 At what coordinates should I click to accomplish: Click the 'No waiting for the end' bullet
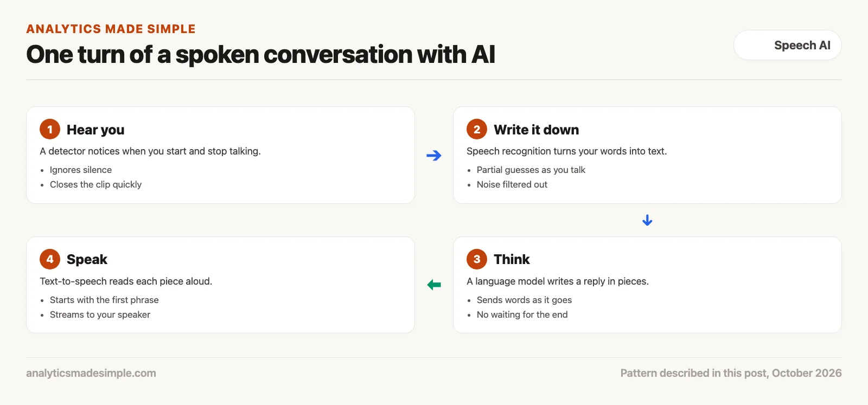[522, 314]
